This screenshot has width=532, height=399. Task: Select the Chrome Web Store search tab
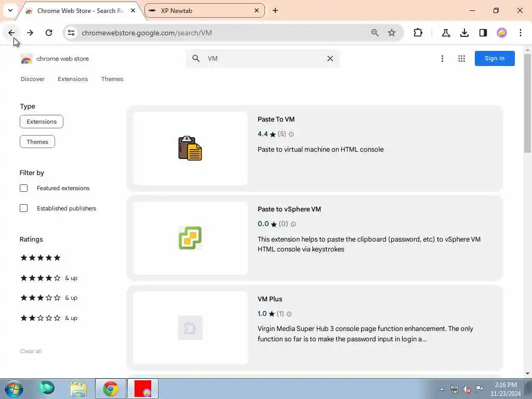pos(79,10)
